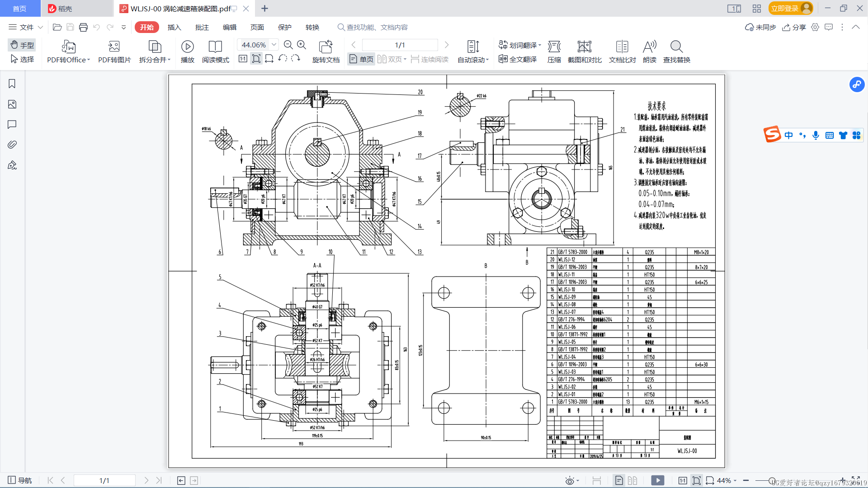
Task: Switch to the 插入 tab
Action: (174, 27)
